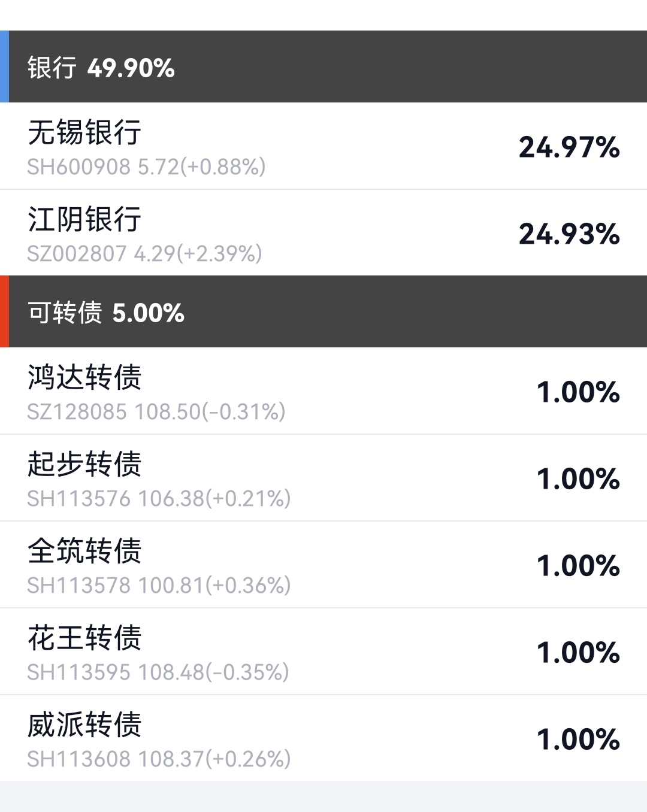Click the red color bar beside 可转债
This screenshot has height=812, width=647.
[x=4, y=311]
